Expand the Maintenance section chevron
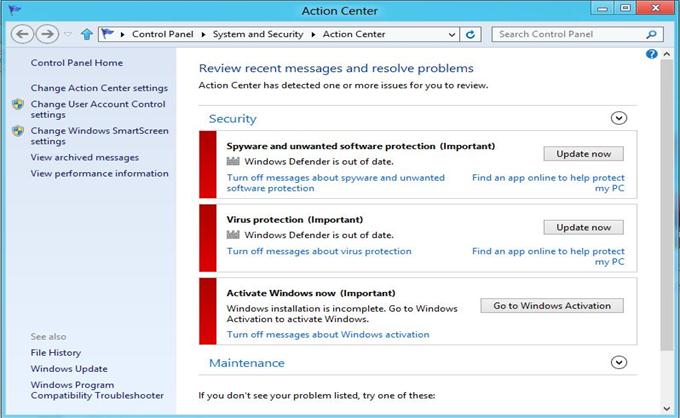The image size is (680, 418). click(x=618, y=363)
